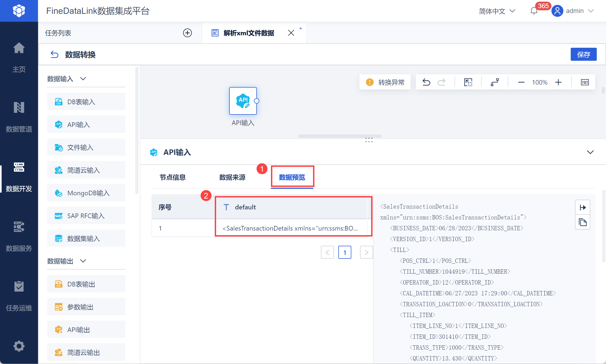Screen dimensions: 606x364
Task: Click the copy XML content icon
Action: [582, 222]
